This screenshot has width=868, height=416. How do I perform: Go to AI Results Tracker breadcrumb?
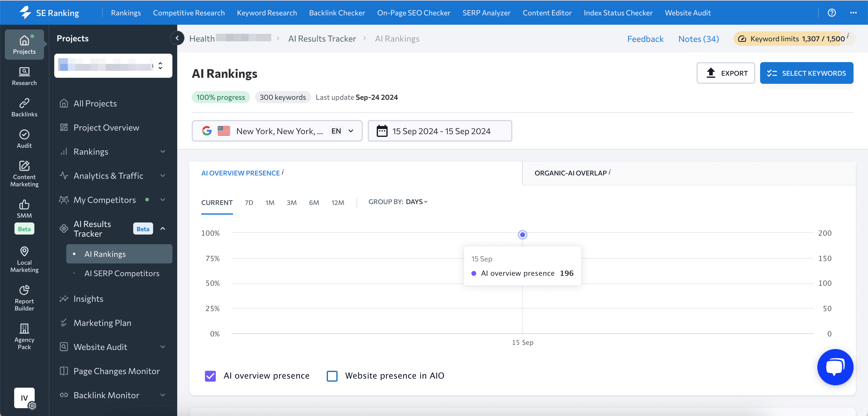[x=322, y=39]
